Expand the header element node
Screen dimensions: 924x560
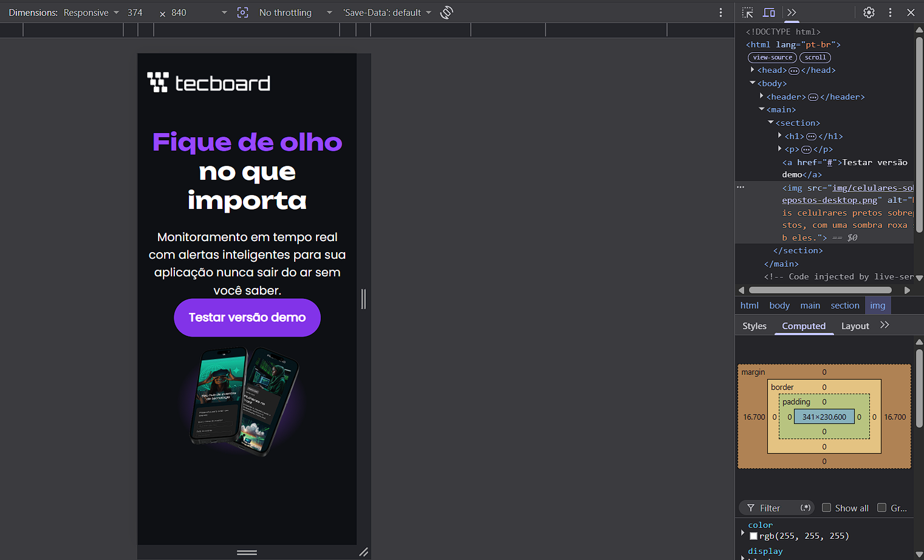[x=761, y=97]
